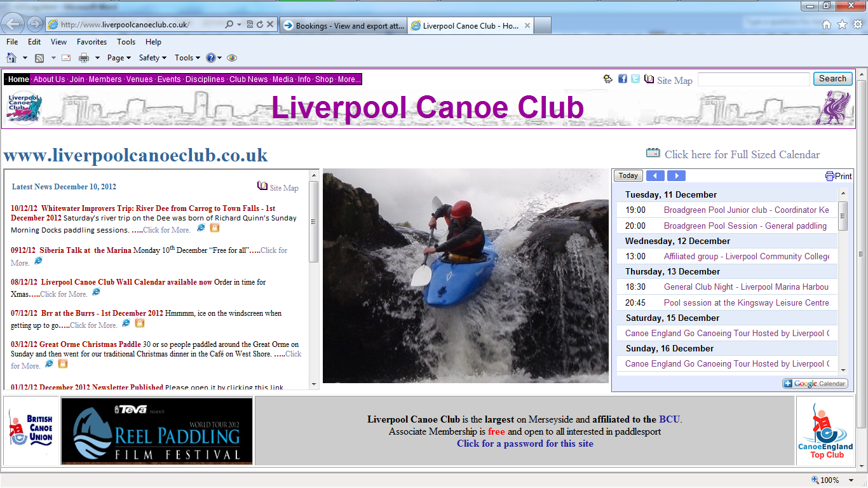Click the main page vertical scrollbar thumb
The height and width of the screenshot is (488, 868).
862,254
